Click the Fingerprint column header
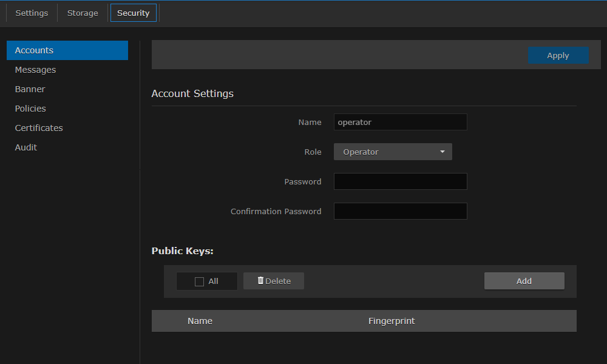 [x=392, y=320]
